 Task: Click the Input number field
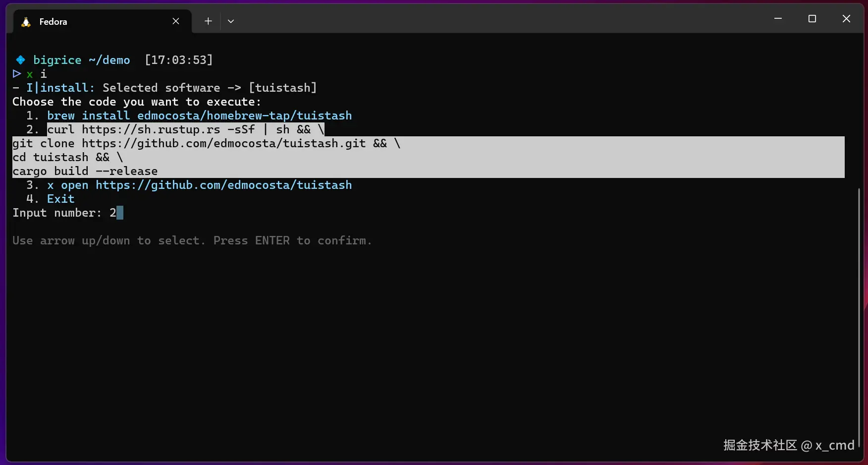tap(117, 213)
